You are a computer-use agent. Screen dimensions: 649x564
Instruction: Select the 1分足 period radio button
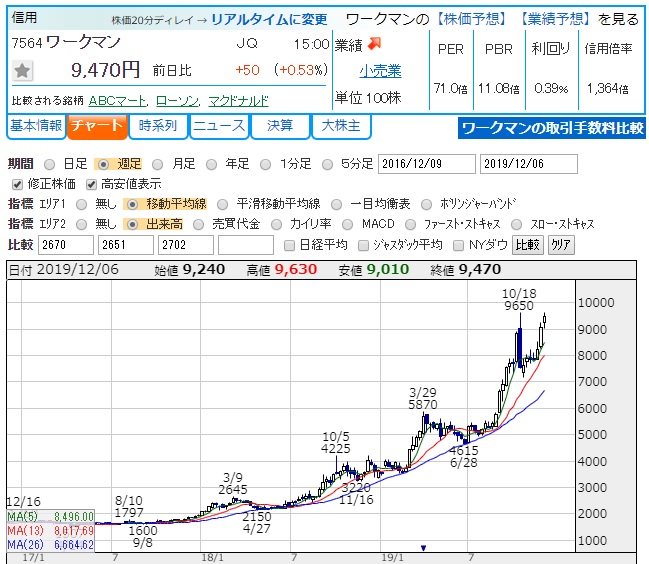coord(265,165)
